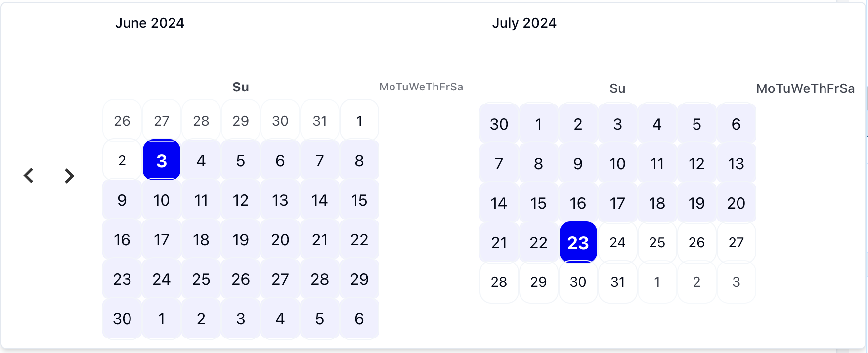868x353 pixels.
Task: Select the highlighted June 3 start date
Action: [162, 161]
